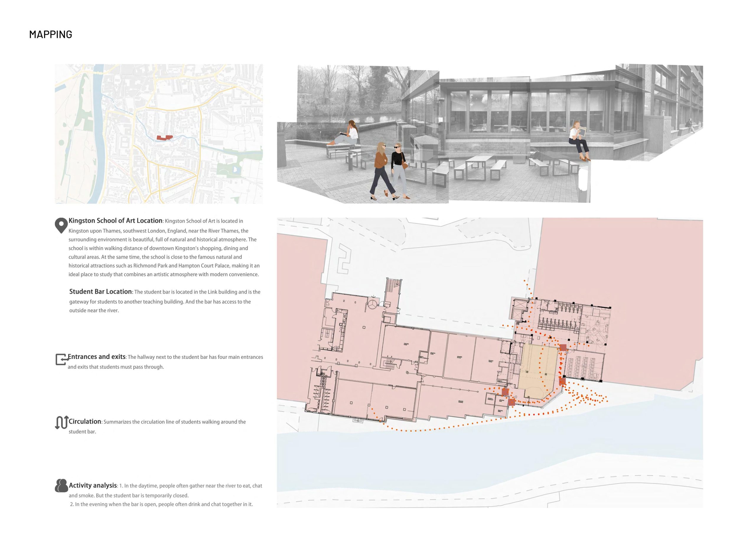Click the location pin icon
756x537 pixels.
click(61, 225)
